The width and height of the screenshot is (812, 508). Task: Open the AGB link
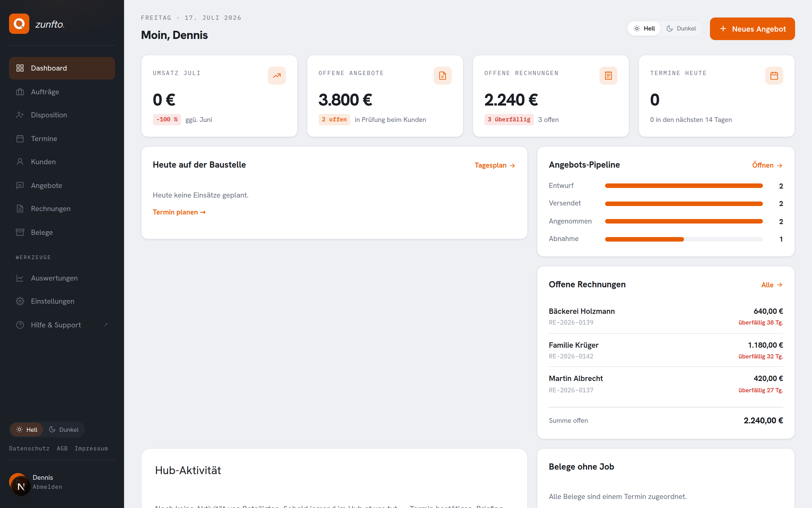[x=62, y=448]
